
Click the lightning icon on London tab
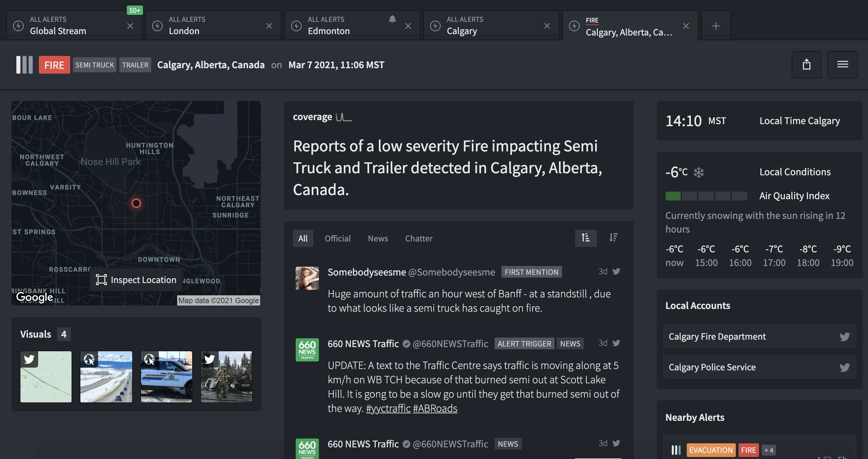tap(157, 26)
